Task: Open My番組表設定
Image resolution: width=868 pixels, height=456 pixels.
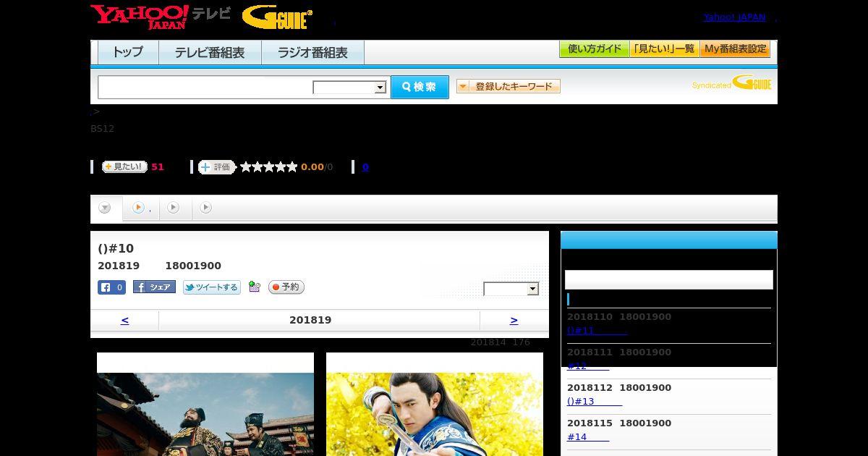Action: pyautogui.click(x=735, y=49)
